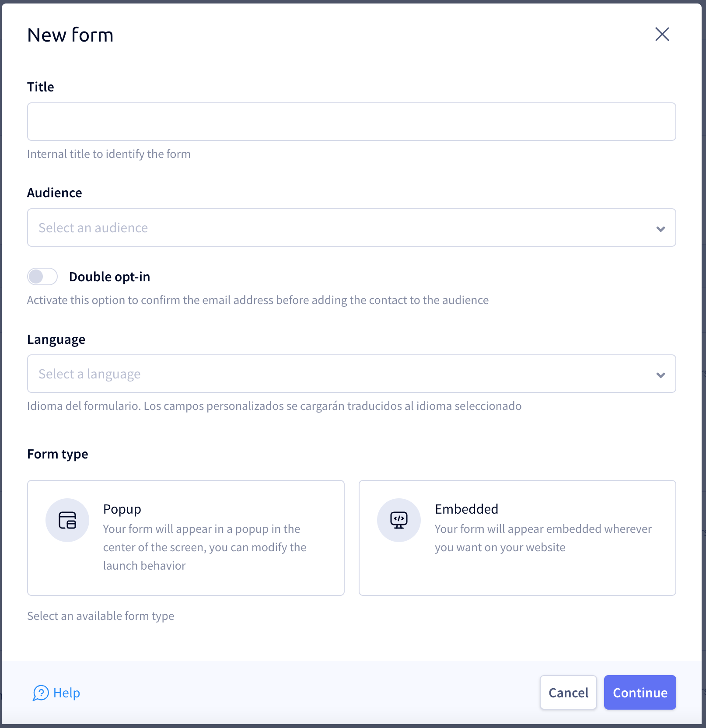Click the Help speech bubble icon
Screen dimensions: 706x728
[x=41, y=693]
